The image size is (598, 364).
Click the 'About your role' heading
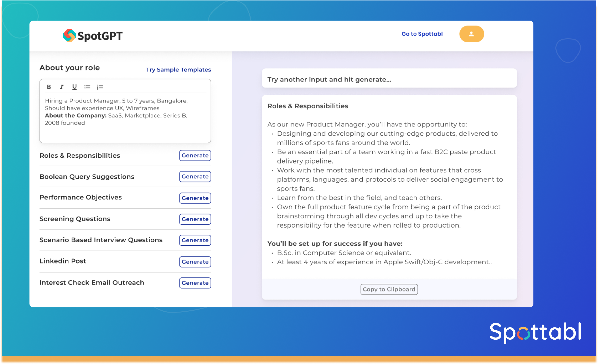70,68
